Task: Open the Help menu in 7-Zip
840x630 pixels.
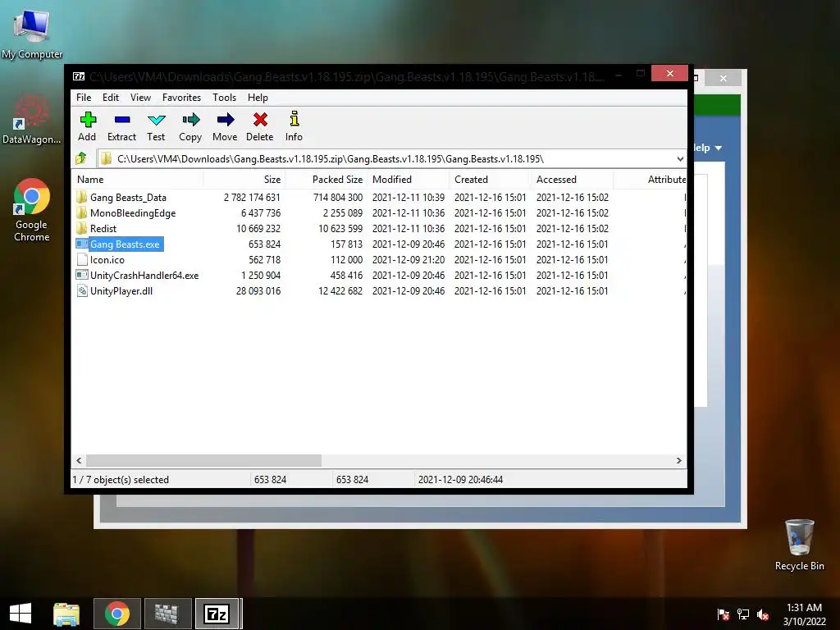Action: click(x=258, y=98)
